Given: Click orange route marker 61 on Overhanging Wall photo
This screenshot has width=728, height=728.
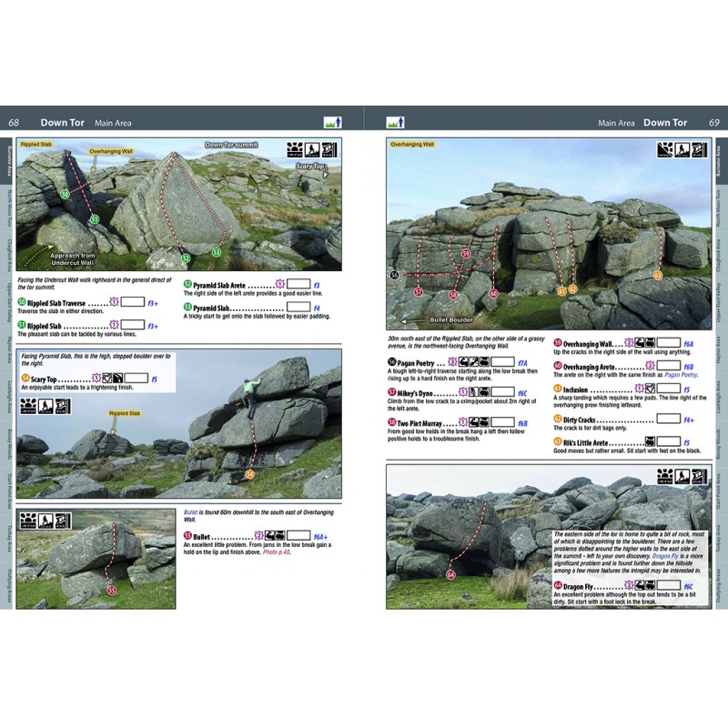Looking at the screenshot, I should point(658,274).
